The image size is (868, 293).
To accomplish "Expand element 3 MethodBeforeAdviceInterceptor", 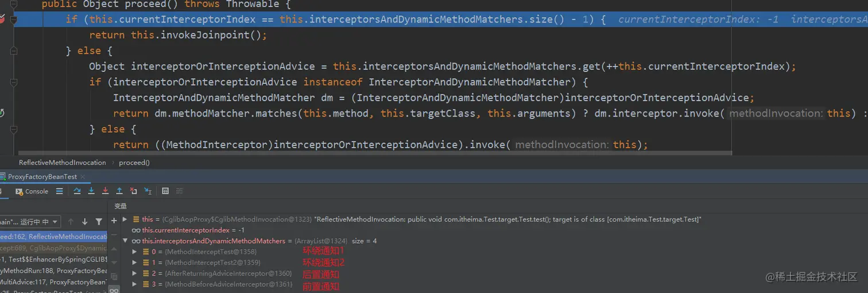I will click(x=134, y=284).
